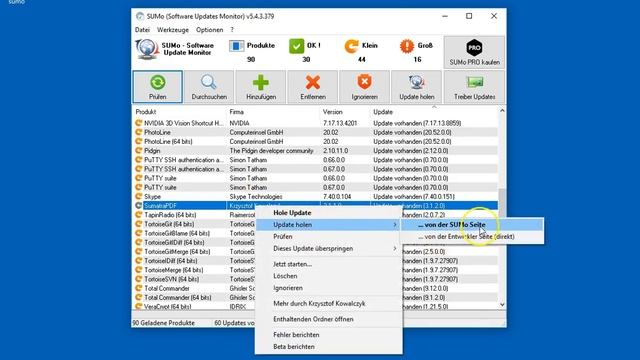Click the Produkte counter icon
The width and height of the screenshot is (640, 360).
click(236, 46)
